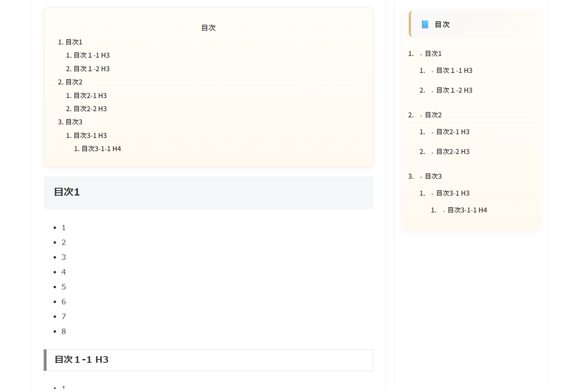Image resolution: width=572 pixels, height=392 pixels.
Task: Click the 目次1 section heading
Action: coord(67,192)
